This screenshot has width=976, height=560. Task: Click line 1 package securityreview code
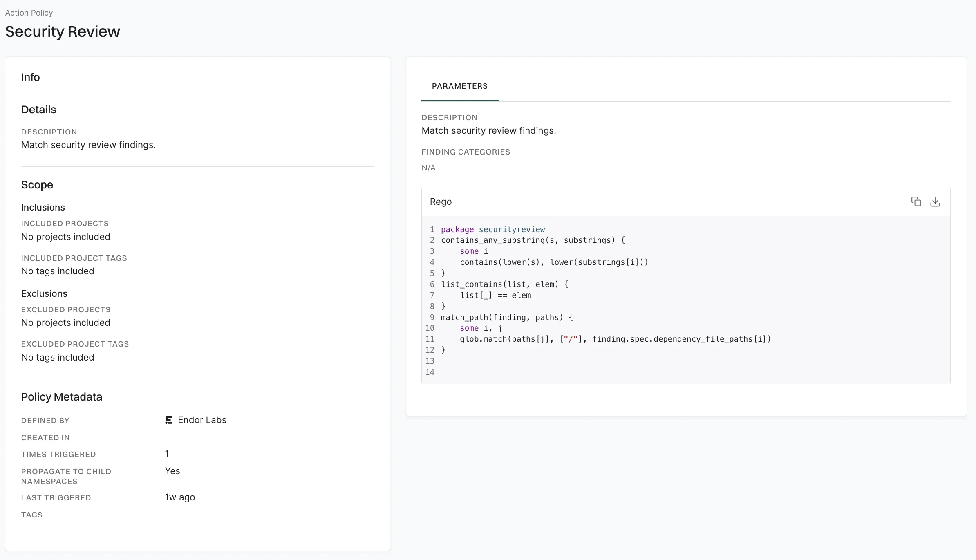coord(492,229)
